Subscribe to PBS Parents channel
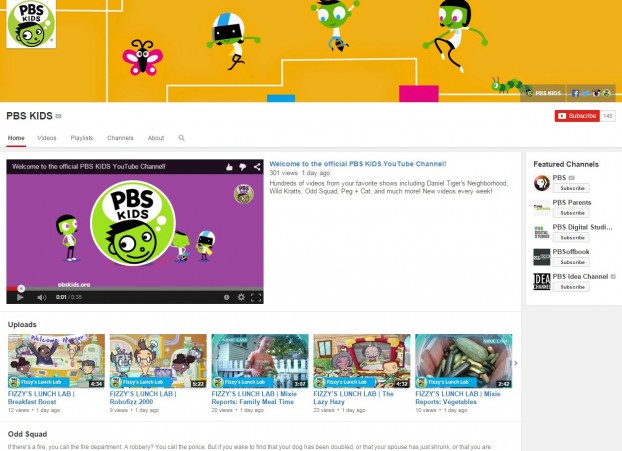622x451 pixels. point(571,213)
